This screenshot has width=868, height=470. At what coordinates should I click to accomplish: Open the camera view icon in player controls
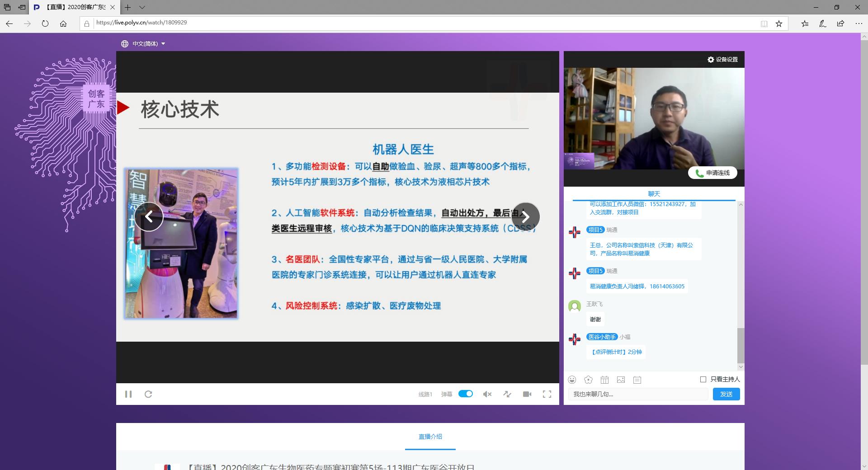point(527,394)
